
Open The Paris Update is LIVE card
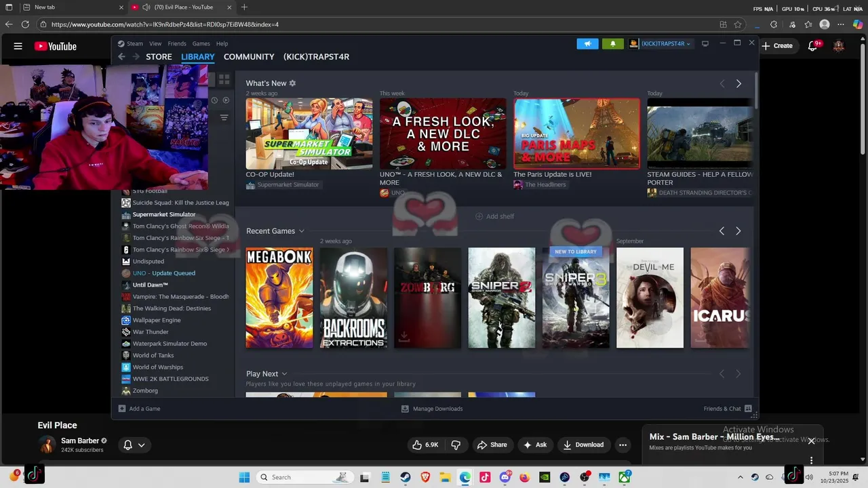coord(576,134)
